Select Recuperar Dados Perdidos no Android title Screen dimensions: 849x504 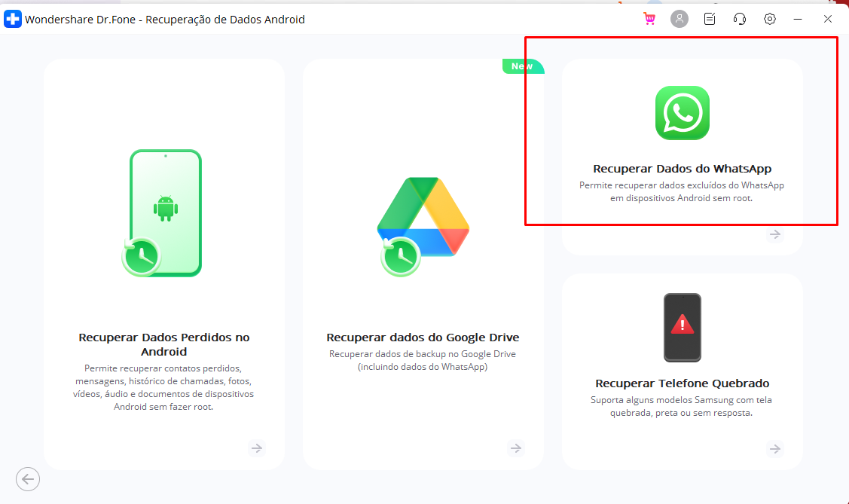pos(164,344)
